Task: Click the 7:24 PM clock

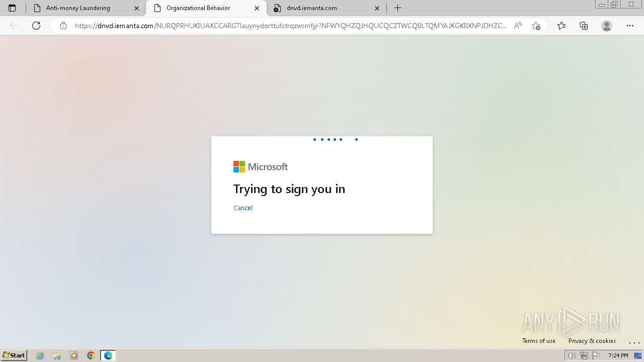Action: click(618, 355)
